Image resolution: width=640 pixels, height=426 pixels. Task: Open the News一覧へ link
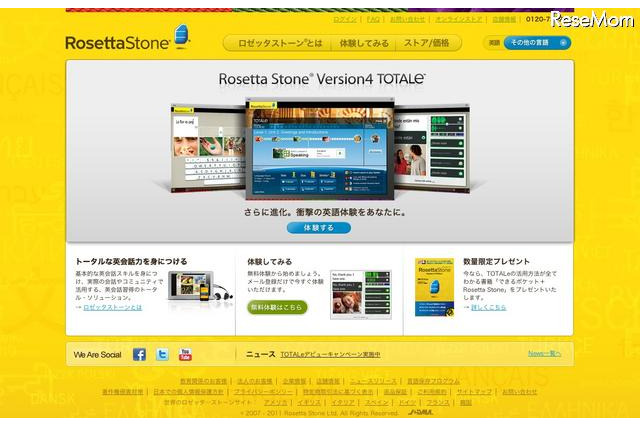click(x=544, y=353)
